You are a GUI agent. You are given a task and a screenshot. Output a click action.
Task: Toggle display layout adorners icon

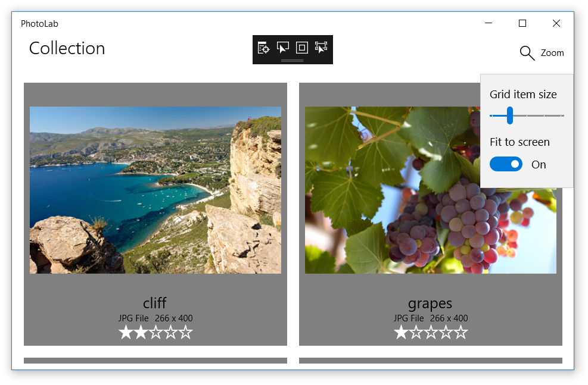pyautogui.click(x=302, y=48)
